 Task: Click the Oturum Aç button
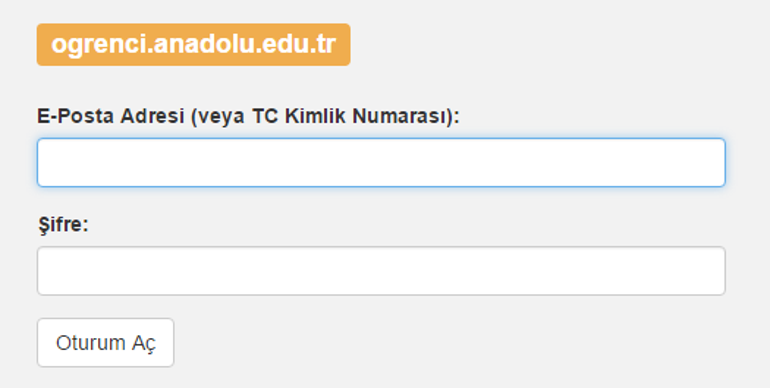tap(106, 342)
